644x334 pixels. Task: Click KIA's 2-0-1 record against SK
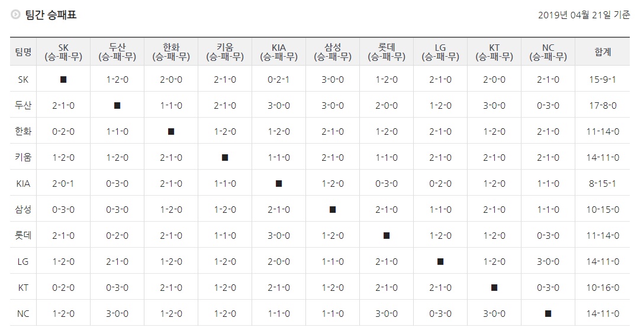coord(63,183)
